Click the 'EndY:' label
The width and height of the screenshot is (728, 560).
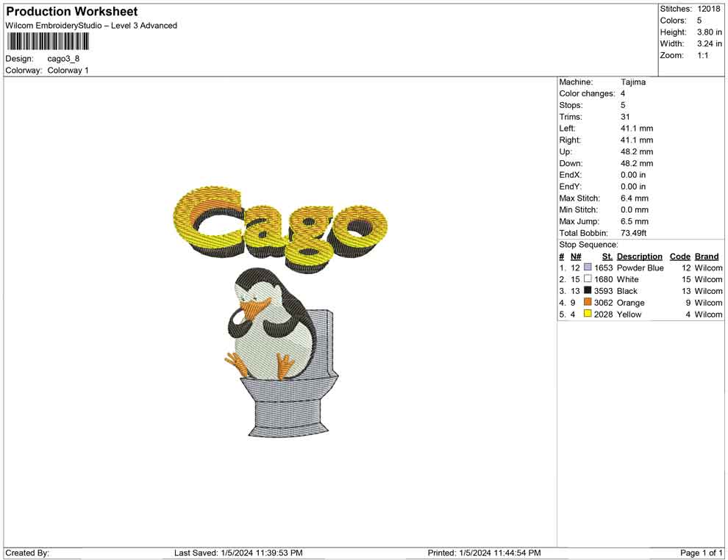tap(570, 187)
